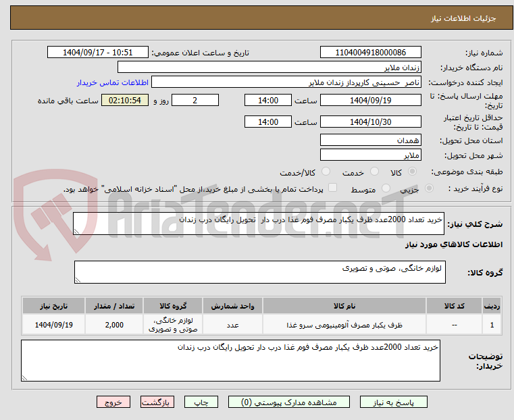
Task: Click resize handle of گروه کالا box
Action: (78, 280)
